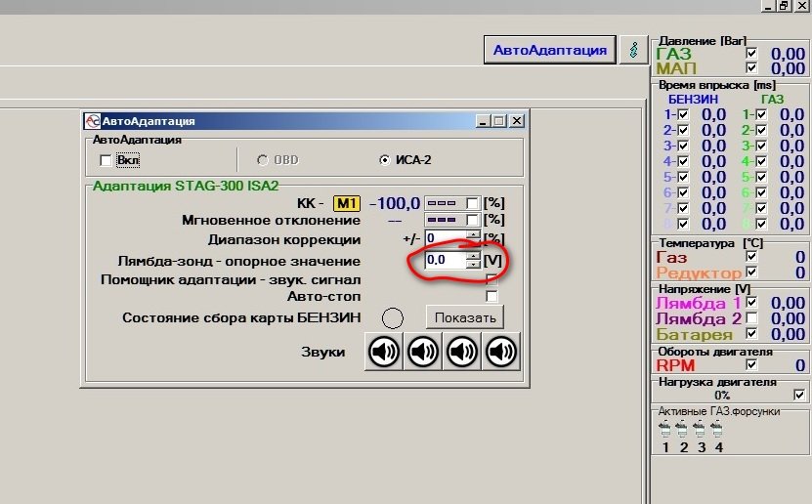This screenshot has width=812, height=504.
Task: Click the Батарея label
Action: [695, 334]
